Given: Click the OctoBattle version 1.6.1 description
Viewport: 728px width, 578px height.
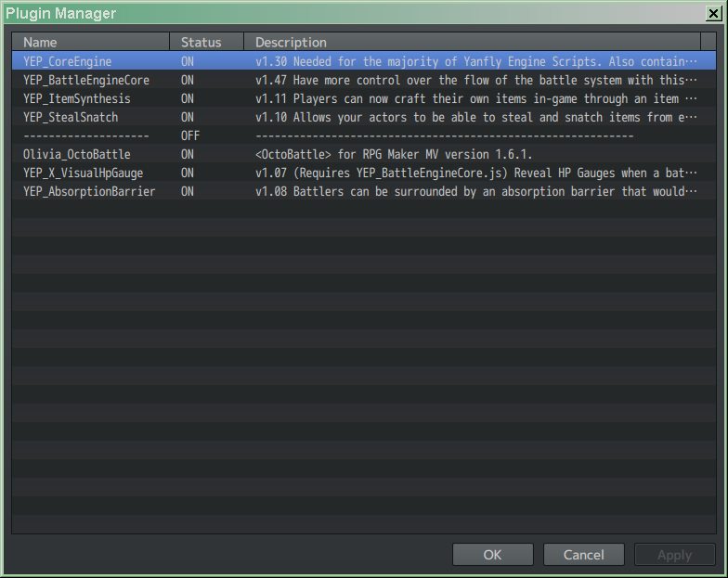Looking at the screenshot, I should click(394, 154).
